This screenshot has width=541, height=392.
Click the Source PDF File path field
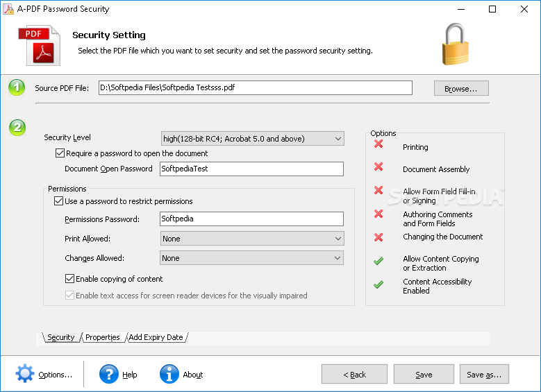tap(256, 87)
